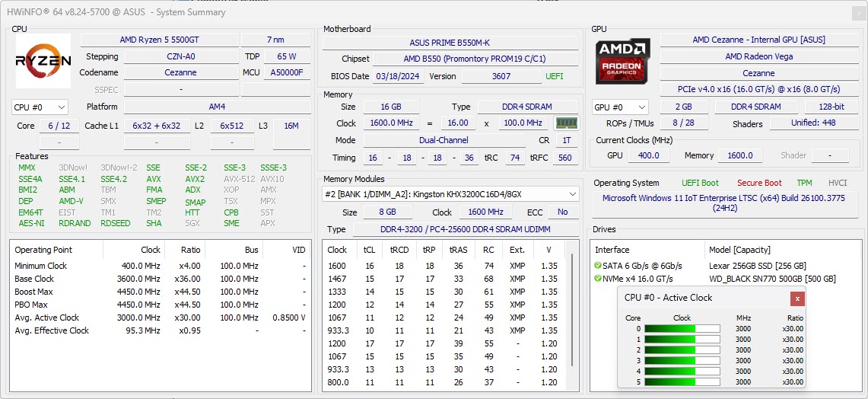
Task: Click the NVMe drive green status icon
Action: [x=598, y=279]
